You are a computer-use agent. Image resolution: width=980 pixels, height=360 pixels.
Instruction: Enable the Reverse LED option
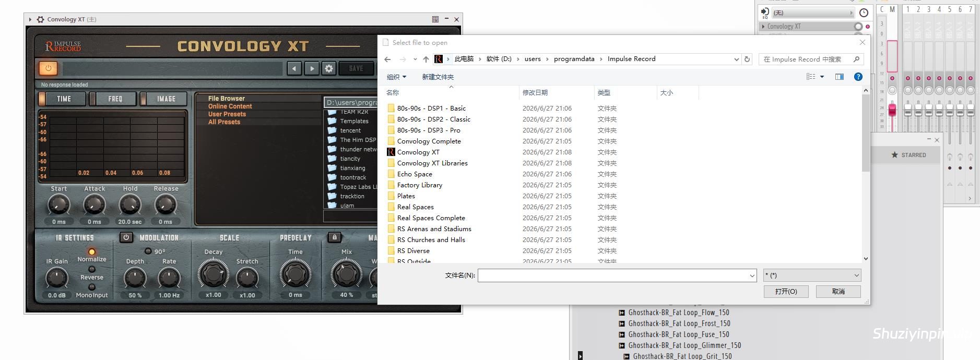92,270
